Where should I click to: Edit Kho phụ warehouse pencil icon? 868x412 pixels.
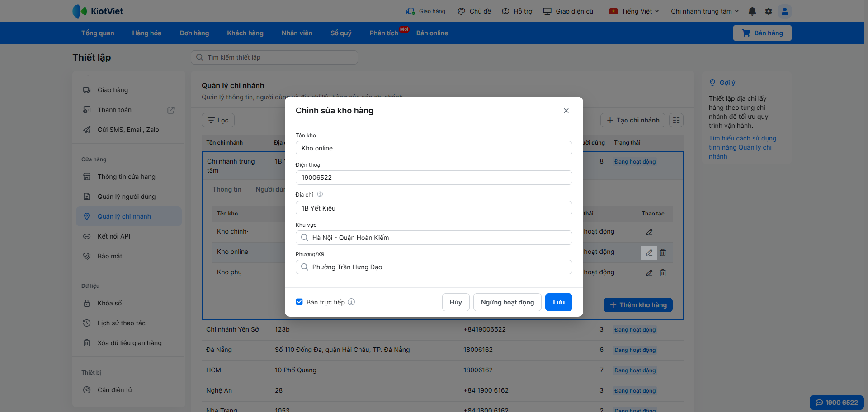[x=649, y=273]
